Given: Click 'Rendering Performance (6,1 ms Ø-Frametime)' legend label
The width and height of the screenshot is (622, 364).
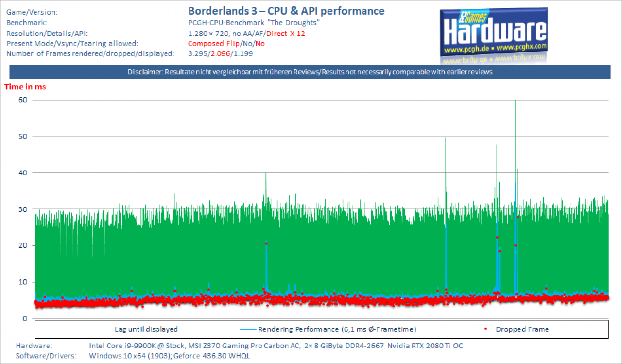Looking at the screenshot, I should coord(337,329).
